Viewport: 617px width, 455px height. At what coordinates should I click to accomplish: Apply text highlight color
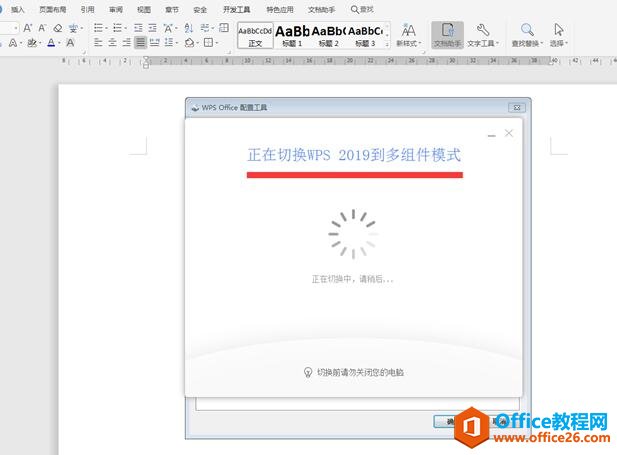click(x=32, y=43)
